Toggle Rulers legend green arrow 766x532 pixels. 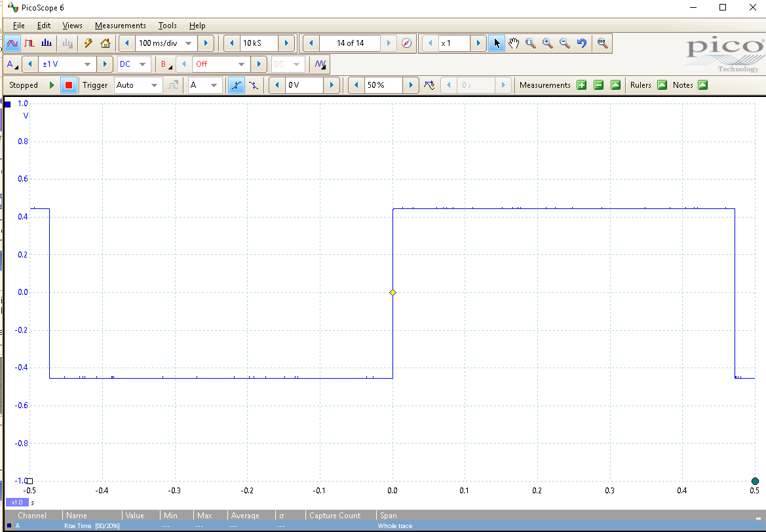[662, 85]
